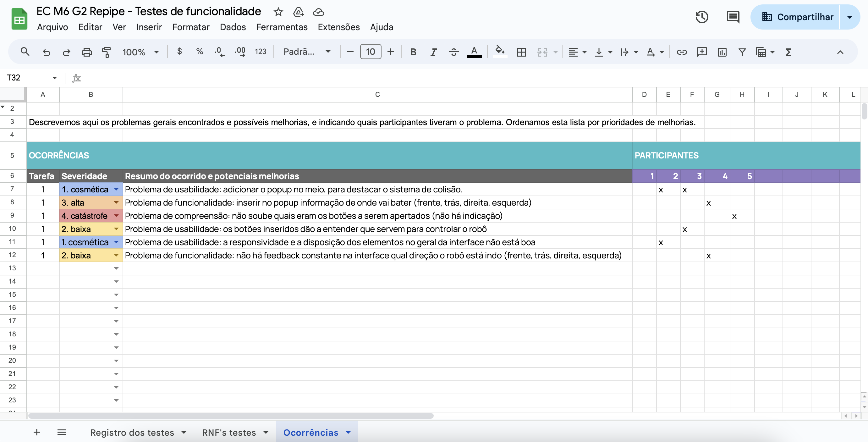Image resolution: width=868 pixels, height=442 pixels.
Task: Open the all sheets list icon
Action: point(62,433)
